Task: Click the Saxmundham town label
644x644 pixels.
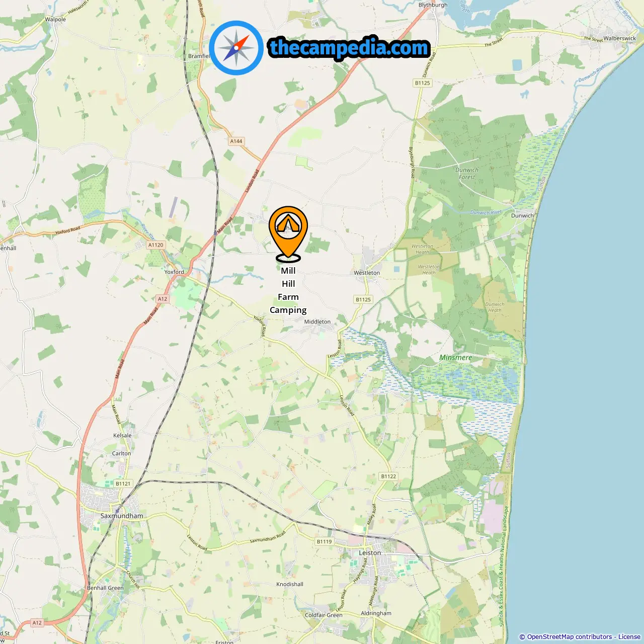Action: click(x=122, y=516)
